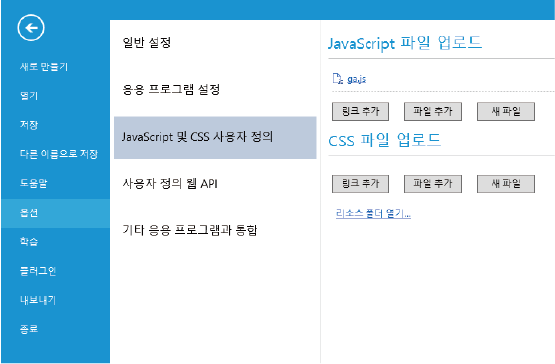Click the ga.js file icon
Viewport: 555px width, 364px height.
point(338,78)
